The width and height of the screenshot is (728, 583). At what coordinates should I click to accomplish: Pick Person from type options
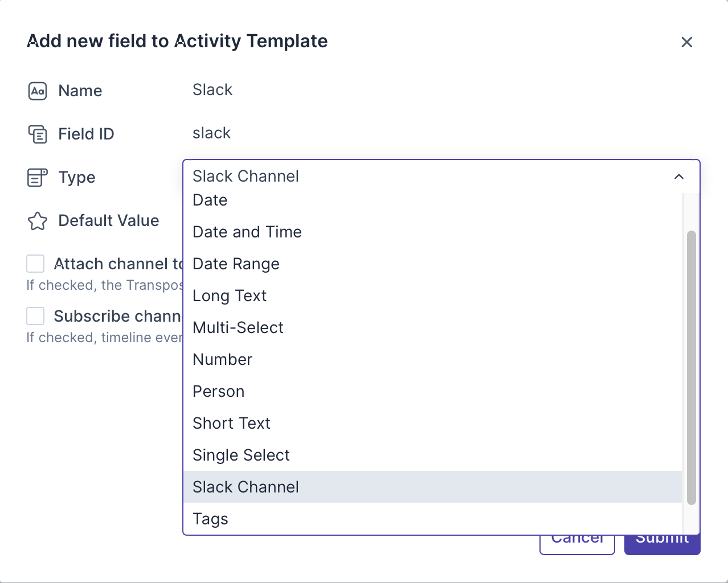(218, 392)
